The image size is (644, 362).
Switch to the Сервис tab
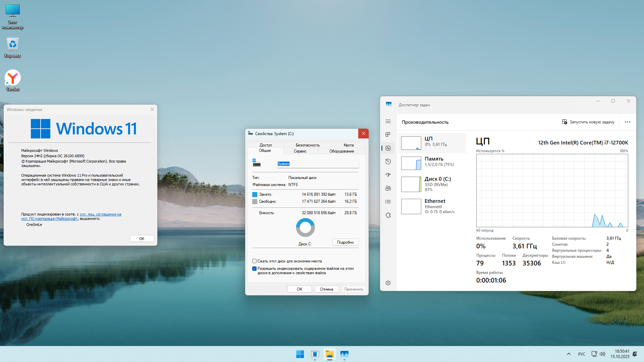(300, 151)
